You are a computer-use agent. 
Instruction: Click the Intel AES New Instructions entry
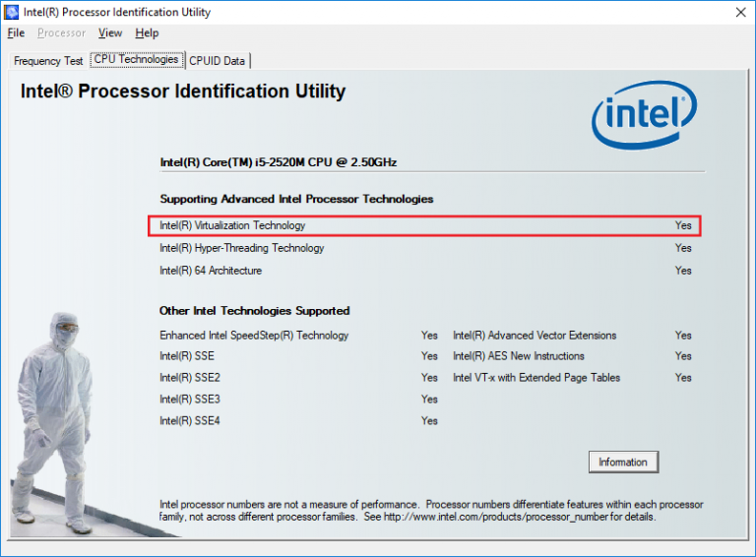[x=518, y=356]
